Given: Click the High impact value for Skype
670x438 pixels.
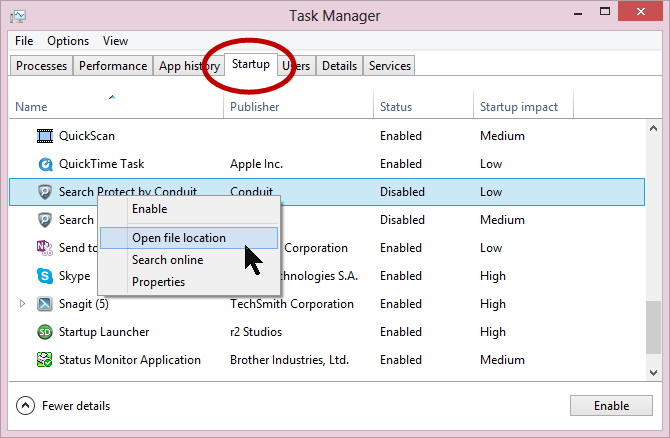Looking at the screenshot, I should 493,276.
